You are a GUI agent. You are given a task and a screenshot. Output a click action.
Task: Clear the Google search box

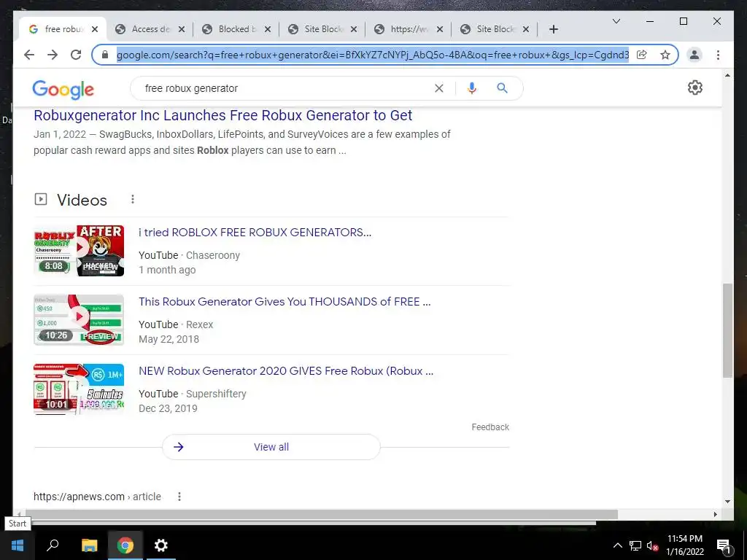(x=438, y=88)
